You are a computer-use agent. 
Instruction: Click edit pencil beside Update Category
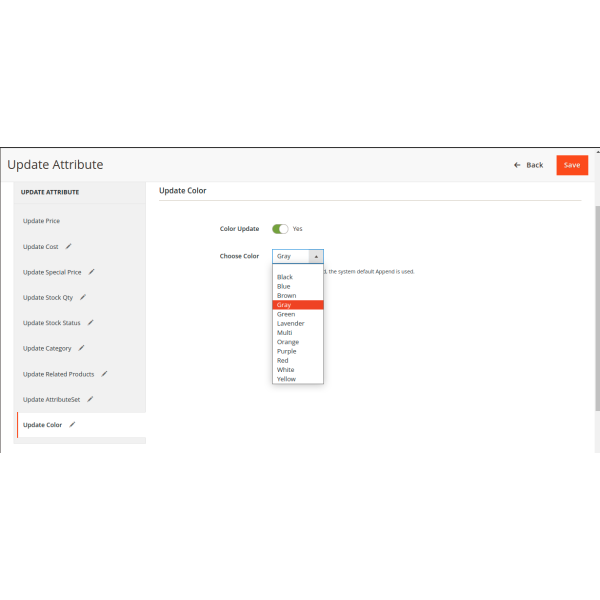click(x=81, y=348)
